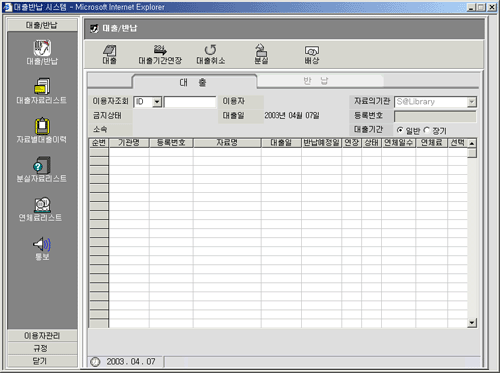Viewport: 500px width, 373px height.
Task: Click the 연체료 column header
Action: (x=431, y=143)
